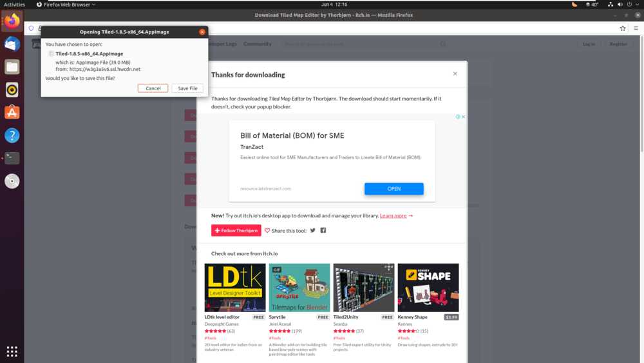Click the weather temperature indicator
Image resolution: width=644 pixels, height=363 pixels.
click(x=592, y=5)
